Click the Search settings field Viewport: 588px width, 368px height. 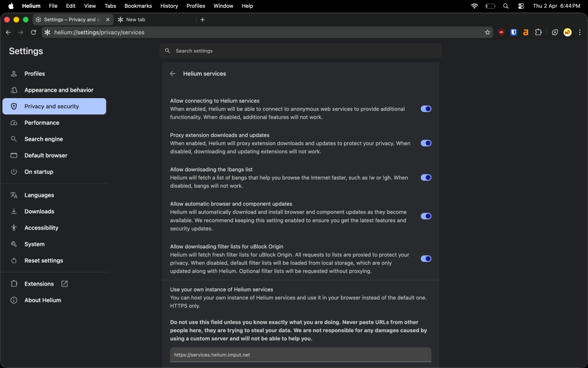[x=300, y=51]
